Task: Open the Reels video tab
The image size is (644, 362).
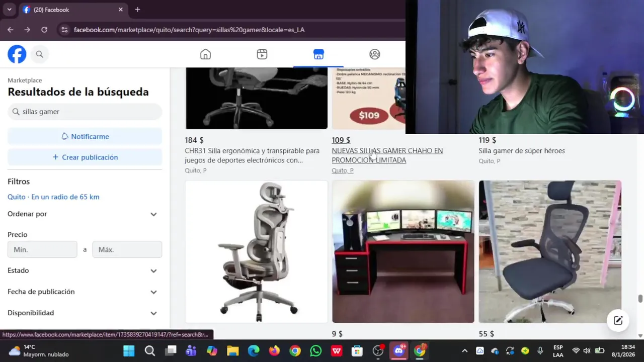Action: point(262,54)
